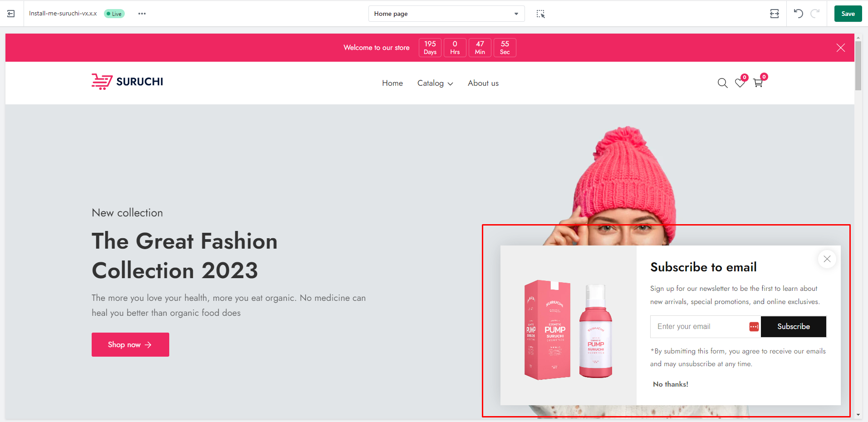The width and height of the screenshot is (868, 422).
Task: Open the About us page link
Action: (x=483, y=83)
